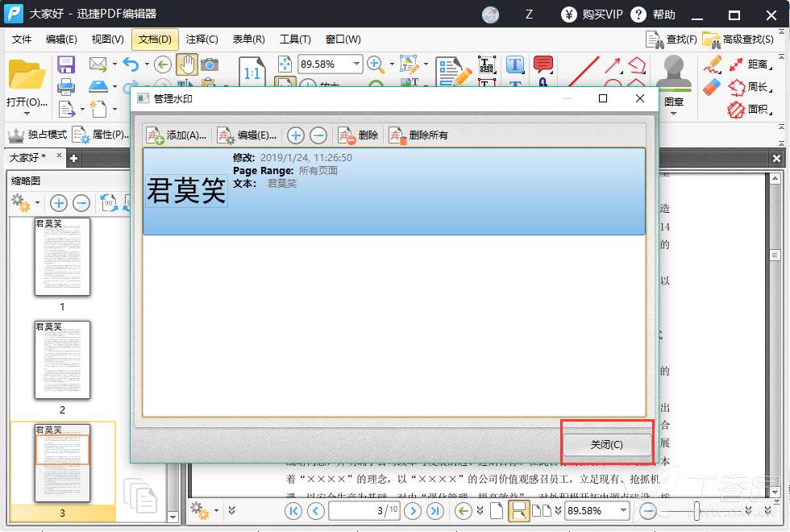Toggle two-page layout in bottom bar

click(542, 511)
